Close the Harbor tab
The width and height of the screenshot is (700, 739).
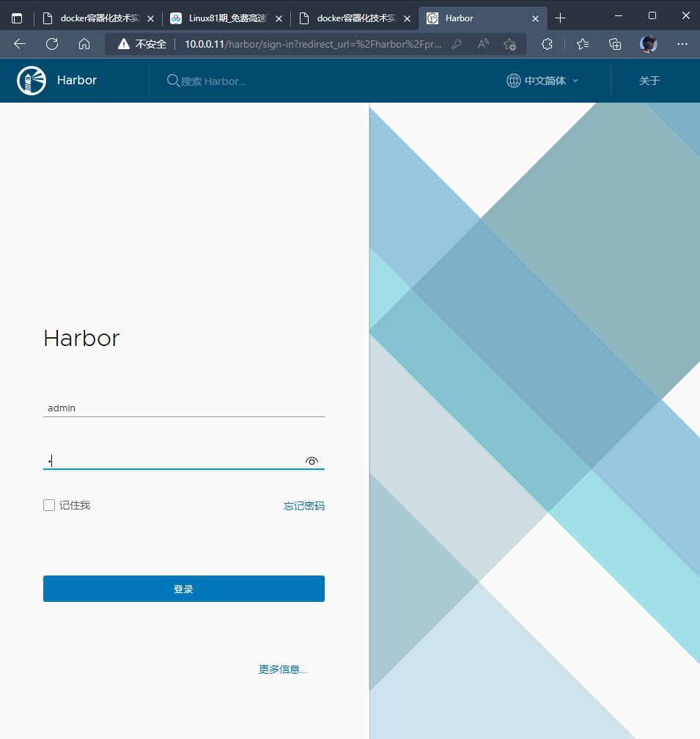[535, 19]
